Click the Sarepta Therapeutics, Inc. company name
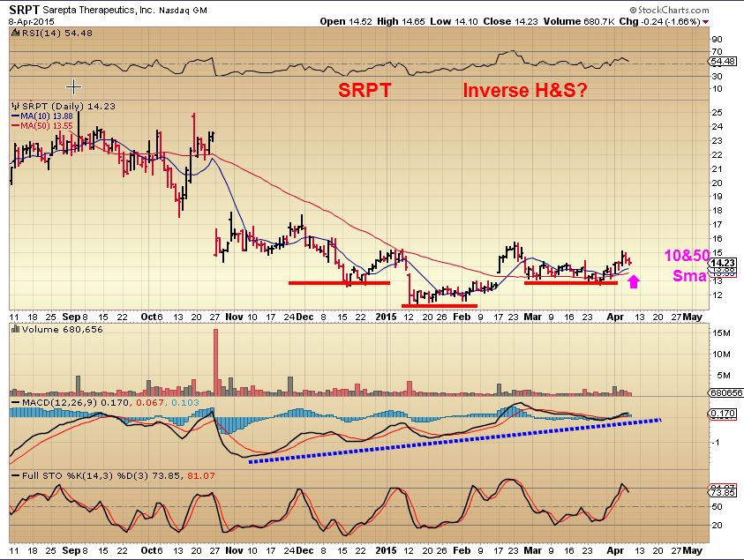This screenshot has width=744, height=560. [x=99, y=10]
